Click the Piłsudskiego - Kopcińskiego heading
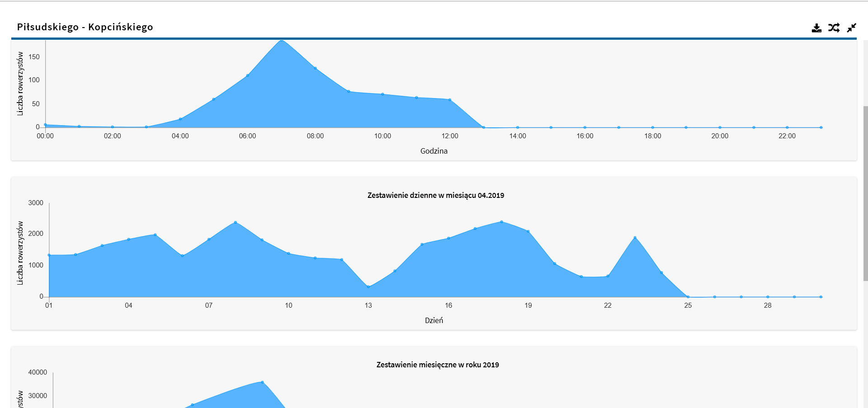This screenshot has height=408, width=868. point(85,27)
